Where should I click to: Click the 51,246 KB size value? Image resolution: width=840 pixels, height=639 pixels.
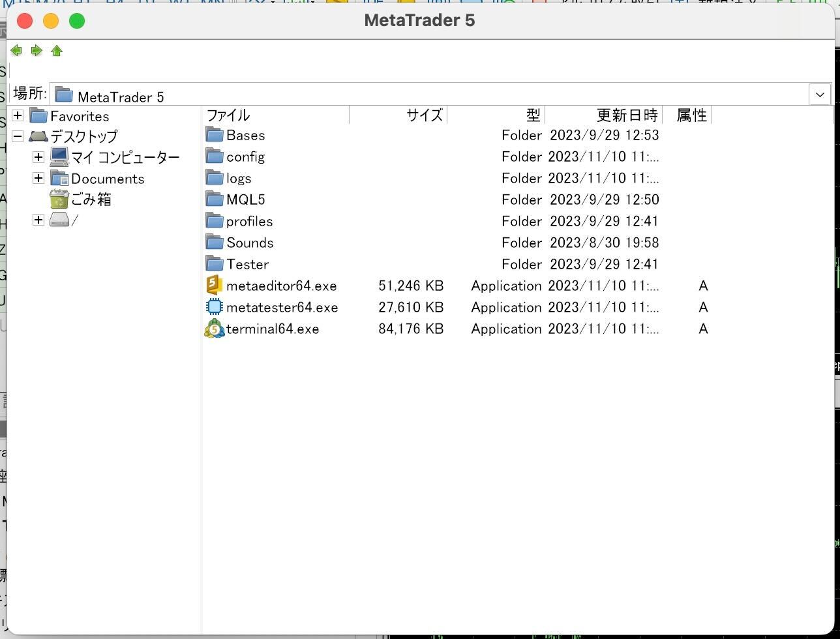[x=411, y=286]
